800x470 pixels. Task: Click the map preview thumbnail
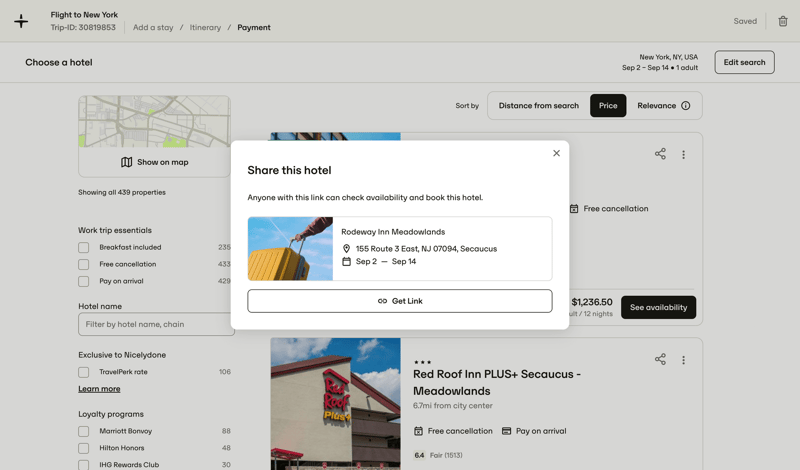155,121
